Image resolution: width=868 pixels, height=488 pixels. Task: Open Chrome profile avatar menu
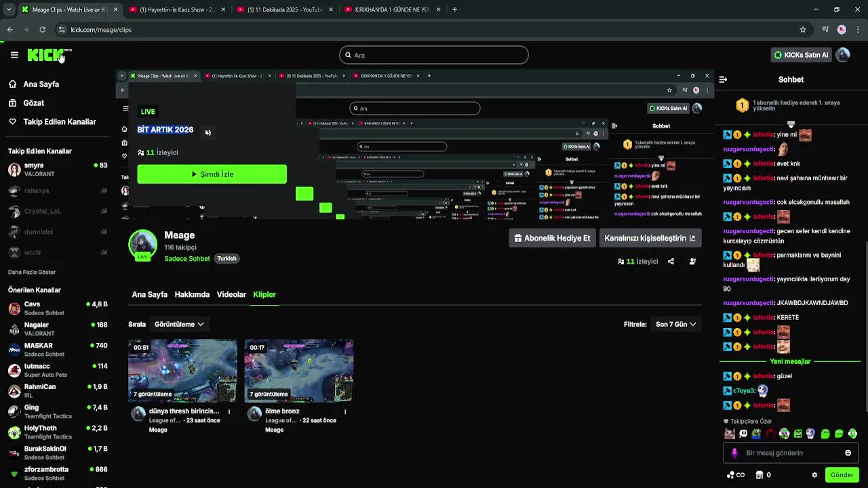coord(842,30)
